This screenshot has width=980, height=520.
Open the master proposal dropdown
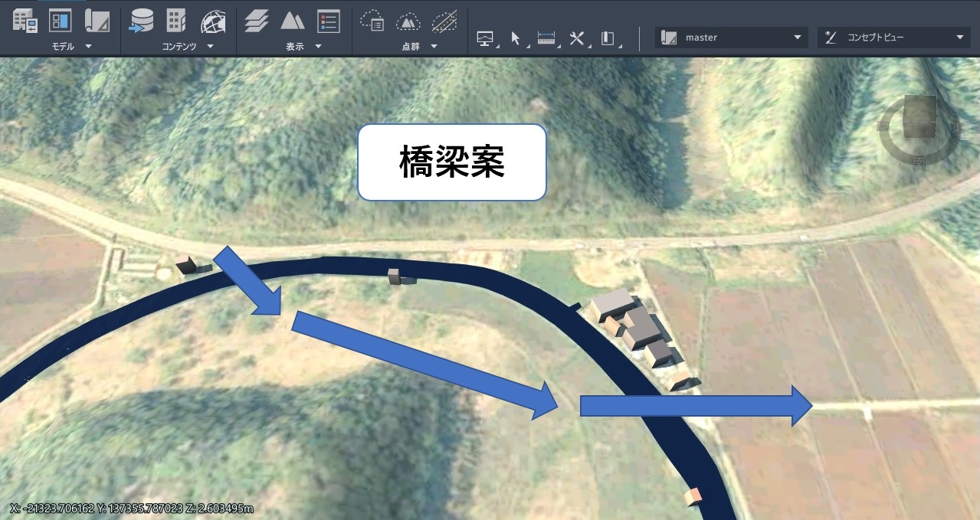731,38
